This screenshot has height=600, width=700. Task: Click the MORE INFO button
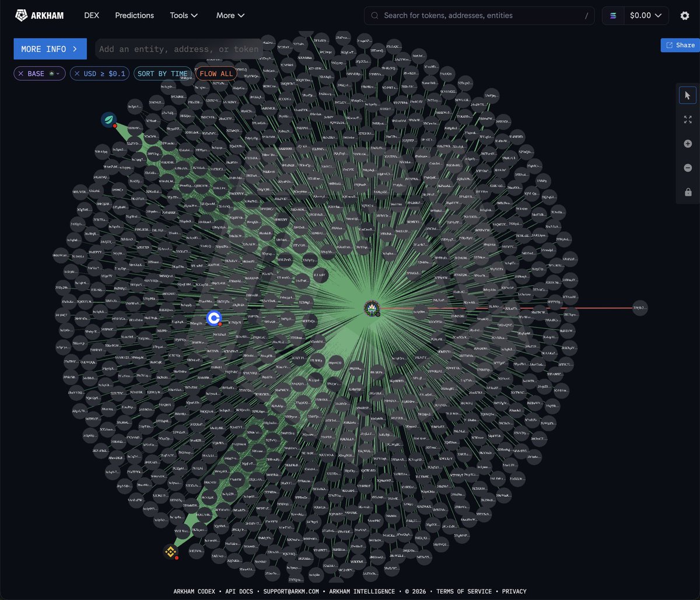pos(50,49)
